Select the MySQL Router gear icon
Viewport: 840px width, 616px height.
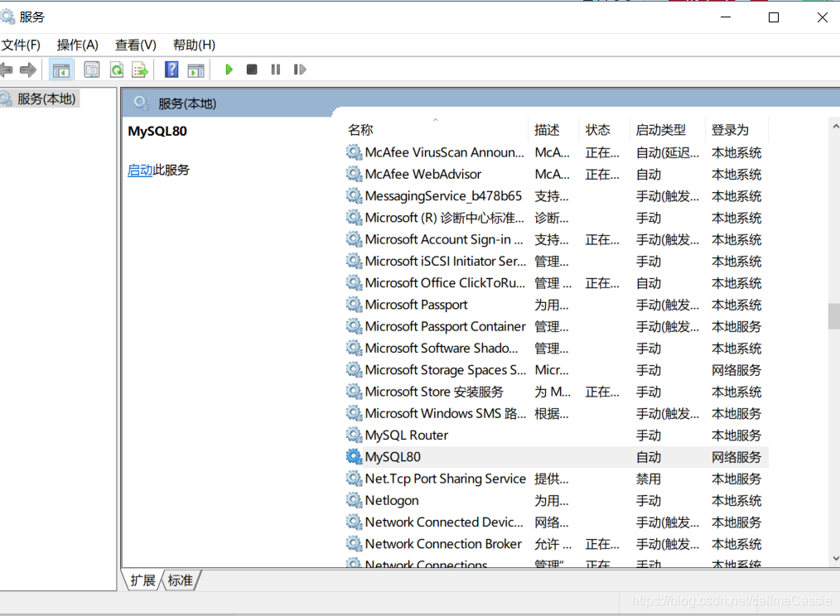tap(354, 435)
